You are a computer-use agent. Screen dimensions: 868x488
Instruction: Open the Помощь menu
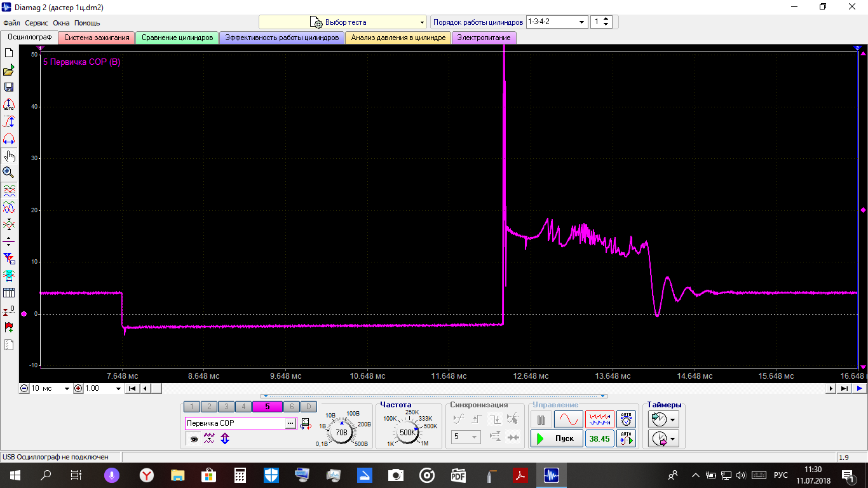[x=87, y=23]
